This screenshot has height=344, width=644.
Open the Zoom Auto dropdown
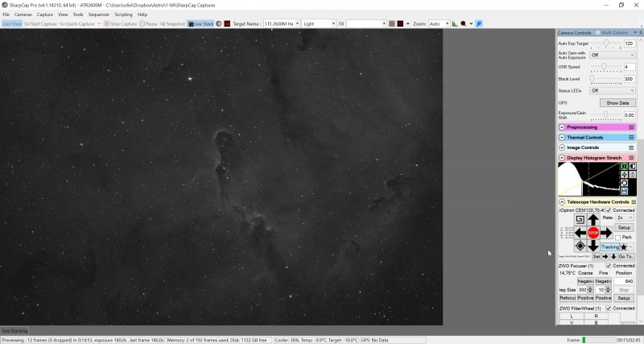(x=447, y=24)
